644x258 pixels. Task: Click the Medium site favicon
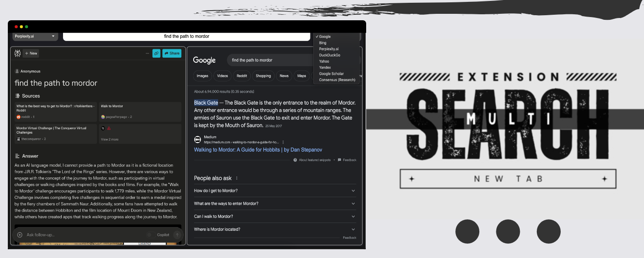198,139
